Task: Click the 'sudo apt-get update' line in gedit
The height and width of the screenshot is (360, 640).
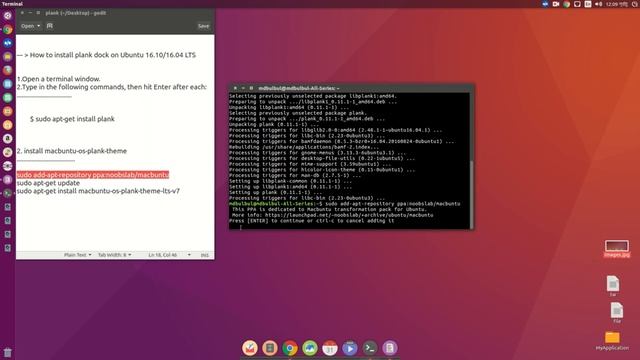Action: click(x=48, y=183)
